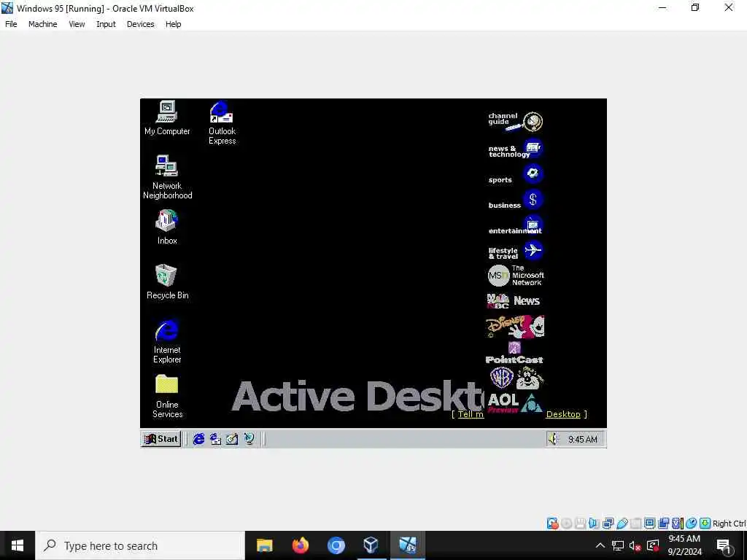Click host tray muted speaker icon
The image size is (747, 560).
[635, 545]
